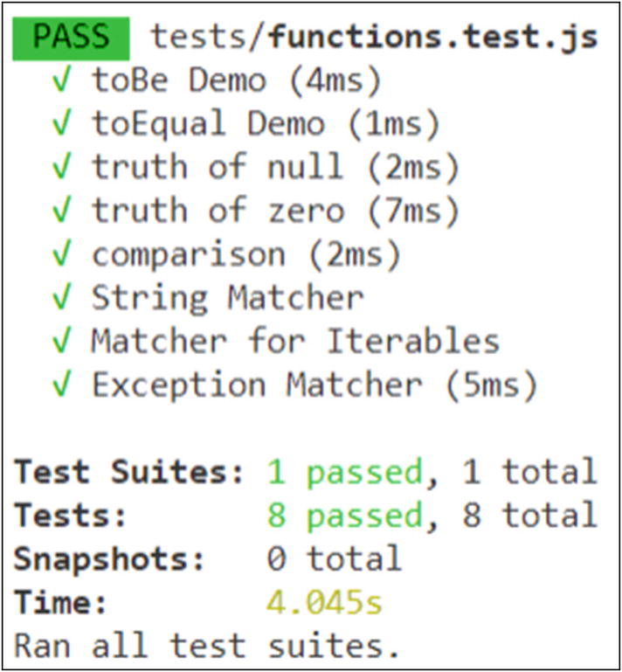The height and width of the screenshot is (672, 622).
Task: Click the checkmark beside Exception Matcher
Action: click(60, 384)
